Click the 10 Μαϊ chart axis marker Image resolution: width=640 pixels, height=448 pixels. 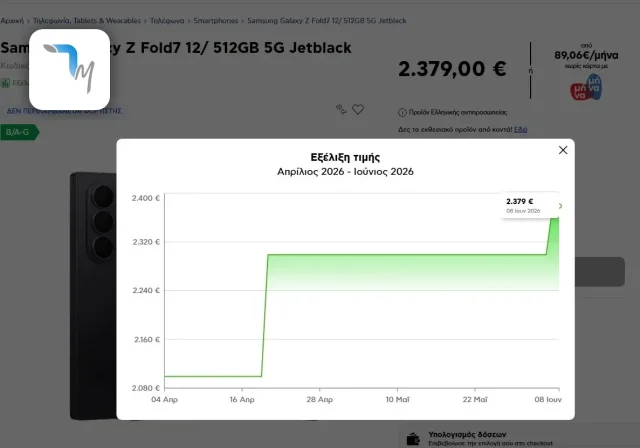[397, 399]
